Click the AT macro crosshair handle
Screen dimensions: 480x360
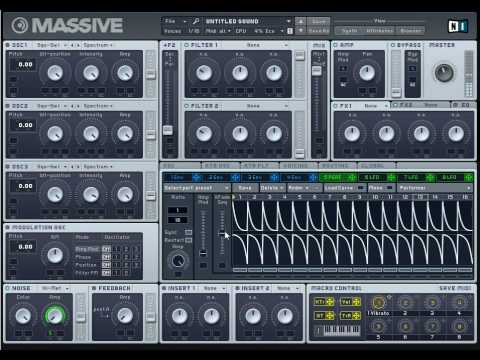pos(330,315)
